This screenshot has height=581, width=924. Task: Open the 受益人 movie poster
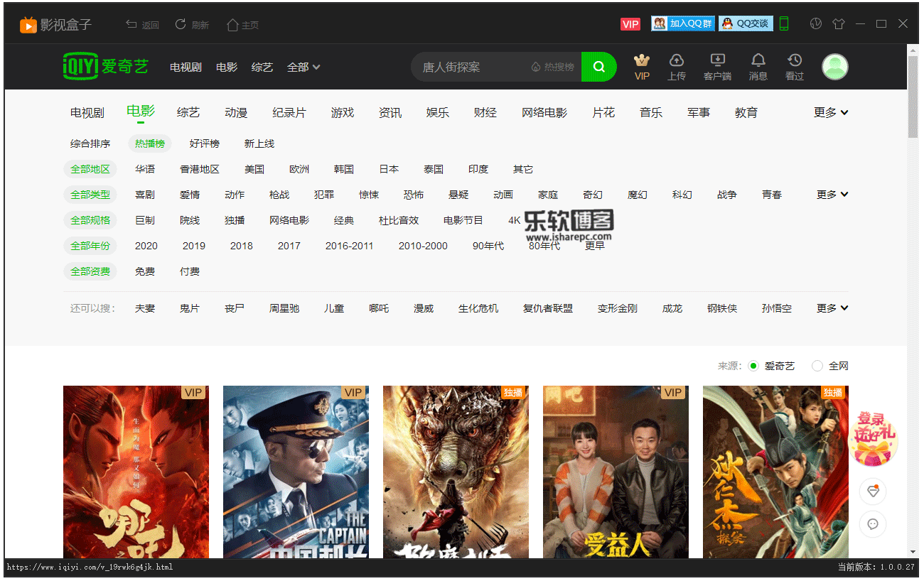(x=616, y=472)
